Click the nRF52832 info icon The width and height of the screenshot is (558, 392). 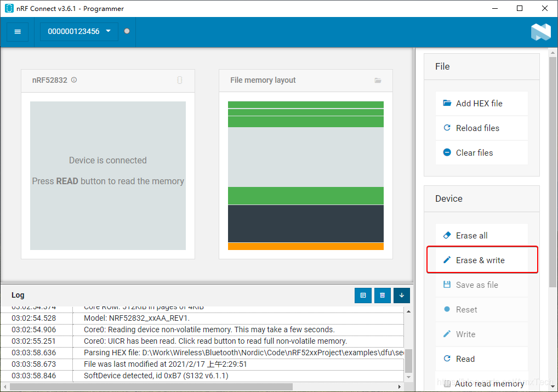(74, 79)
